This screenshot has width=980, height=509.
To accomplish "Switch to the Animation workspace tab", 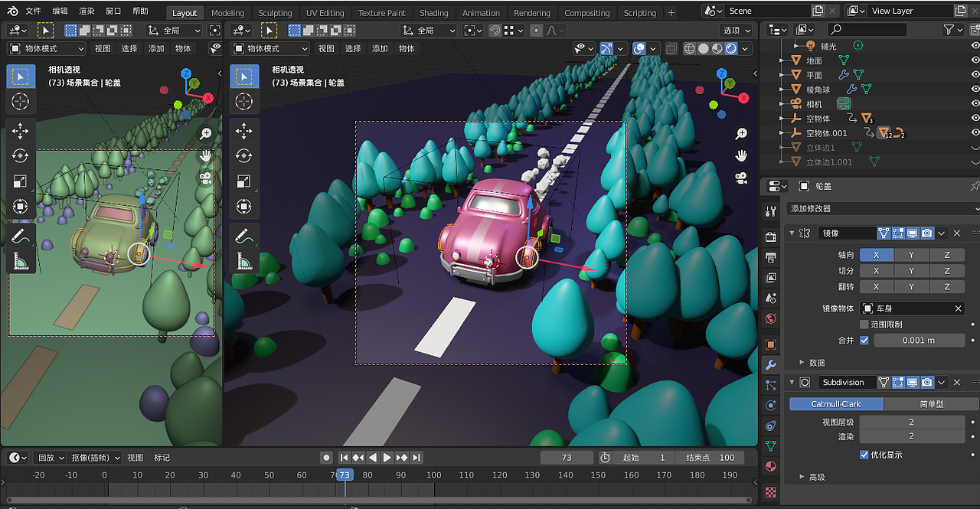I will [481, 13].
